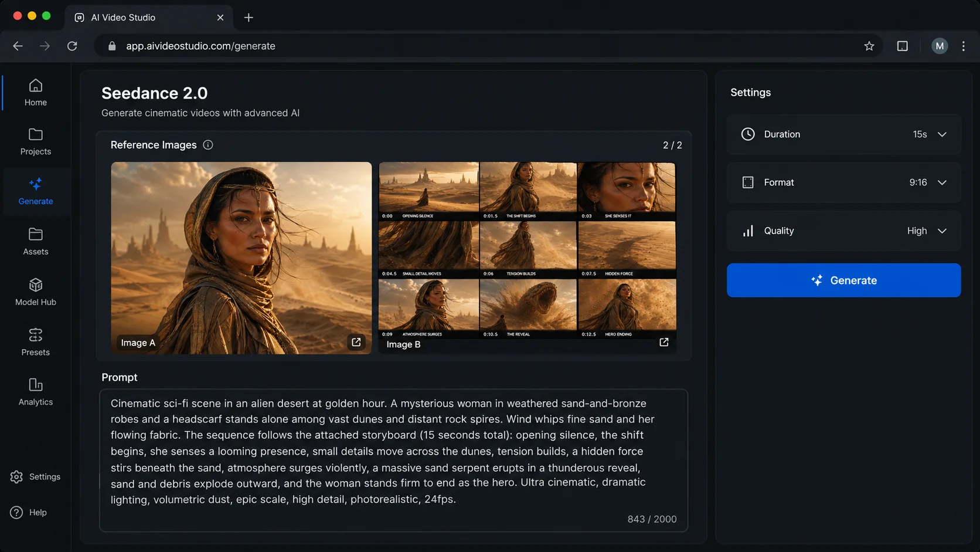This screenshot has height=552, width=980.
Task: Reload the current page
Action: coord(72,46)
